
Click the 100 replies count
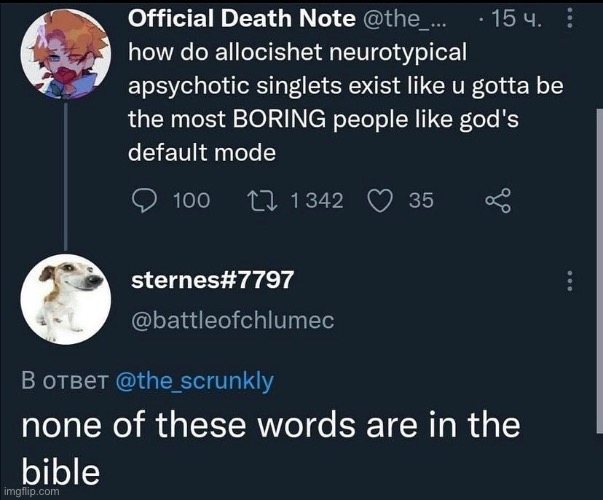coord(191,201)
